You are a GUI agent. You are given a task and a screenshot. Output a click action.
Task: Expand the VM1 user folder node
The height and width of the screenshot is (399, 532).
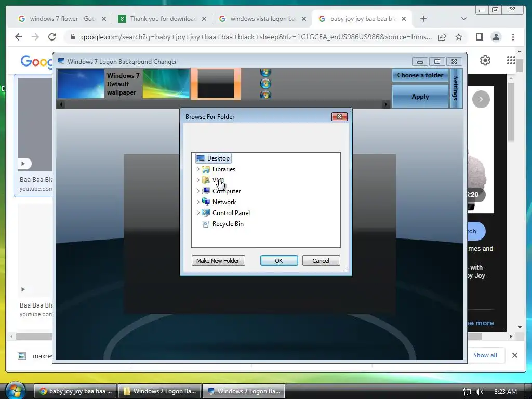pyautogui.click(x=198, y=180)
